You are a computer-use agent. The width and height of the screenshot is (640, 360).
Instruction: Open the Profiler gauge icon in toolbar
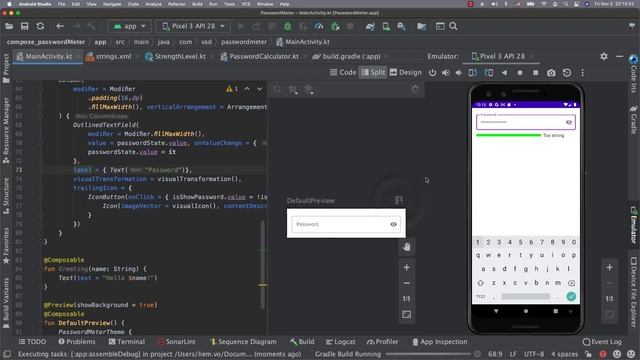319,26
